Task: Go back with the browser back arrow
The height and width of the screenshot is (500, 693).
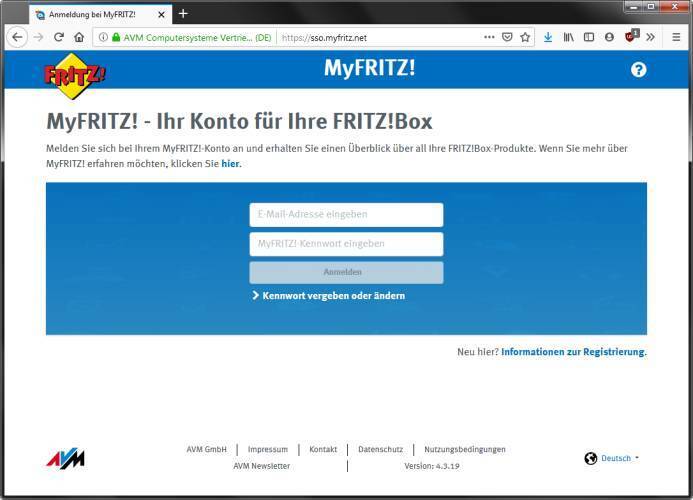Action: [x=17, y=37]
